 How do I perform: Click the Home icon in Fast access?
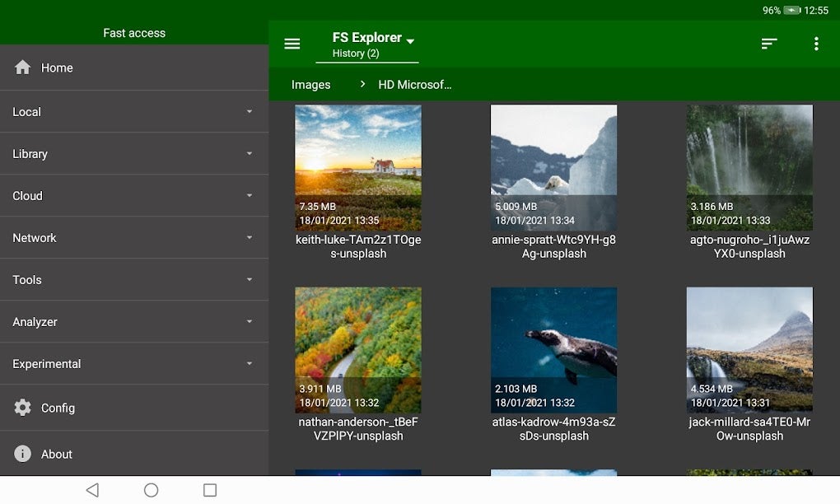[22, 68]
